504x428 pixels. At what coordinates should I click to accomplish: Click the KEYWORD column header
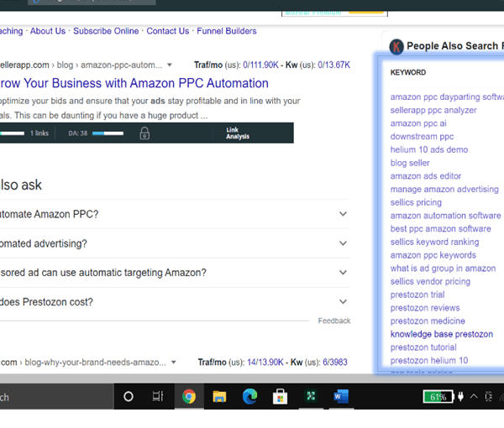tap(408, 72)
